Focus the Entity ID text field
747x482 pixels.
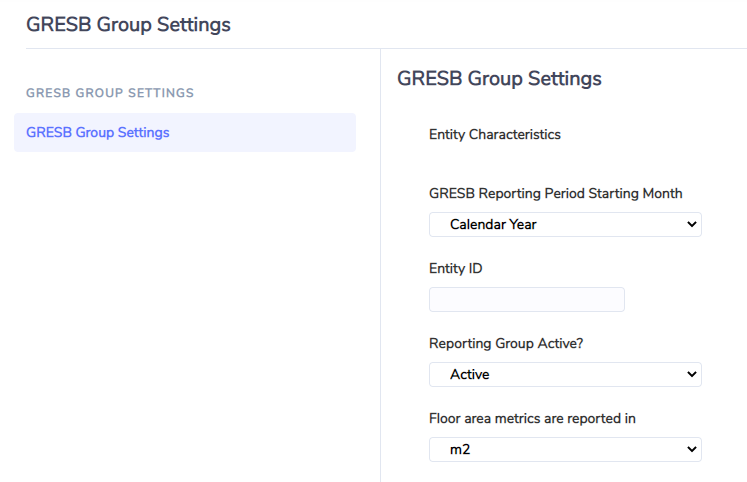click(x=526, y=300)
